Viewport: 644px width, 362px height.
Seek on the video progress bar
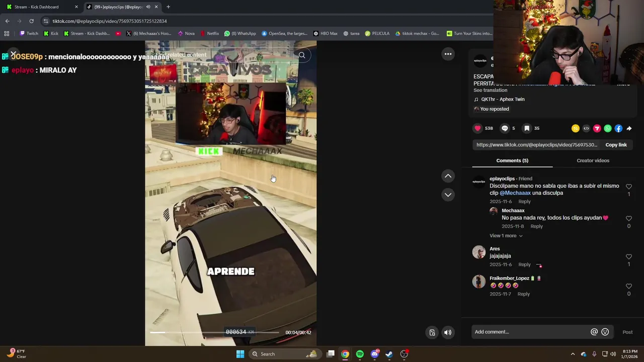point(214,332)
